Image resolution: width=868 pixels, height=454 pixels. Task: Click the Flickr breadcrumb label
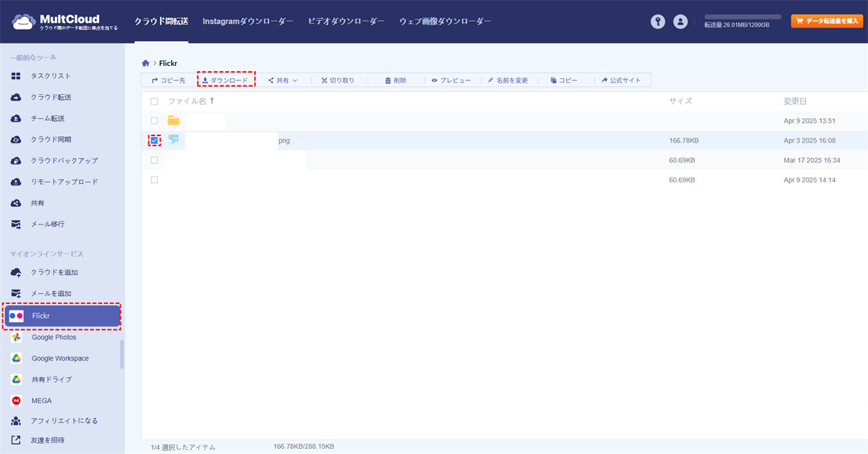pyautogui.click(x=169, y=64)
